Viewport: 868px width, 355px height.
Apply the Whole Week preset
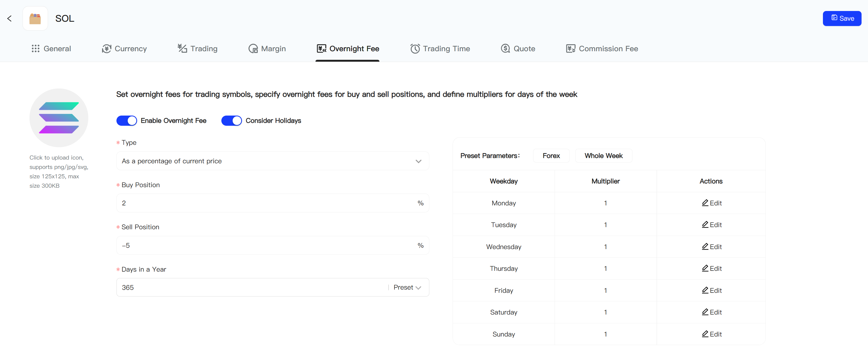603,156
